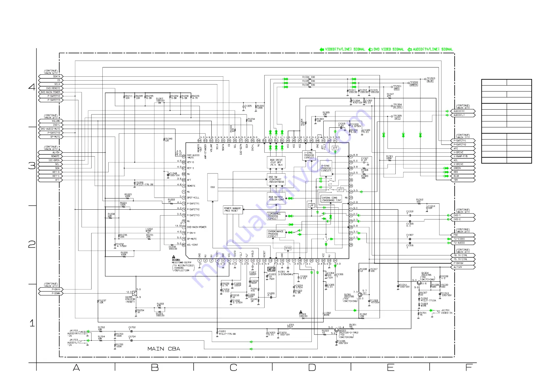Click the +8.7V-CTRL connector label
The width and height of the screenshot is (560, 392).
click(x=460, y=255)
